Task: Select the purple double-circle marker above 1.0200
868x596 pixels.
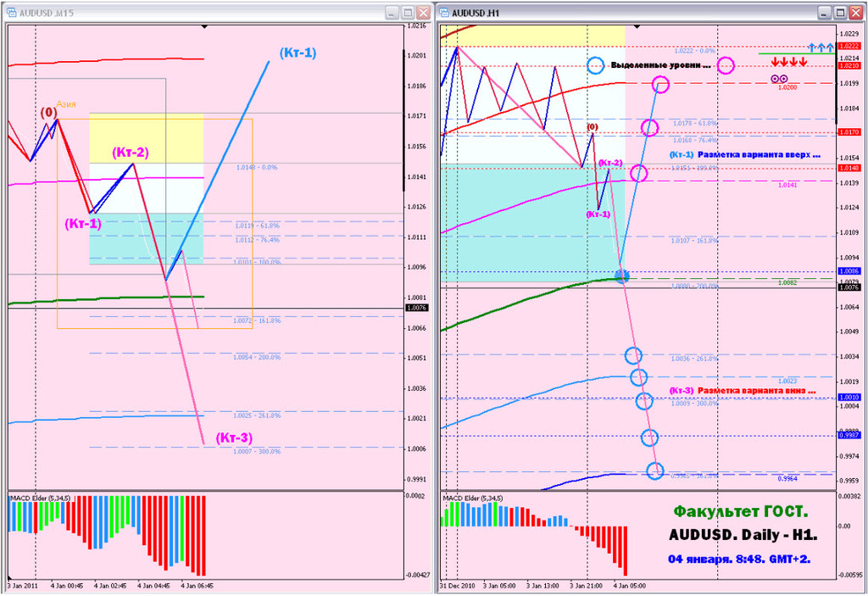Action: 780,79
